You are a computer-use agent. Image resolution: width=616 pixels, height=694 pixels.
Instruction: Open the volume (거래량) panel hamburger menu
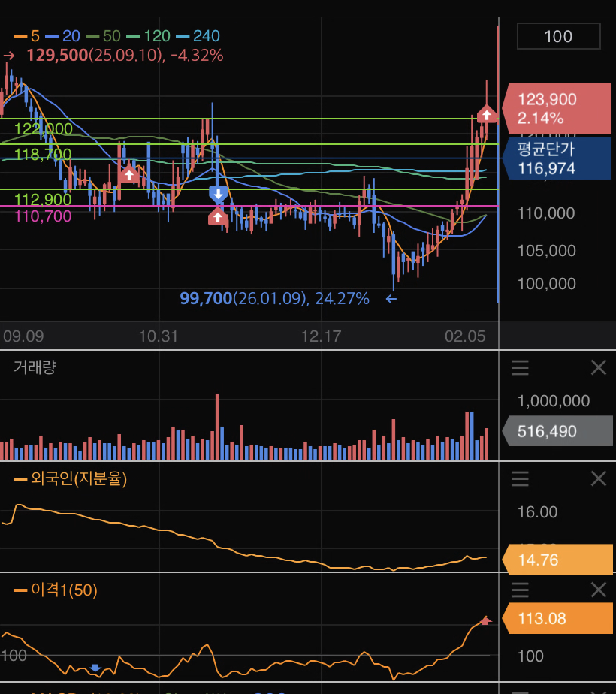click(x=520, y=367)
